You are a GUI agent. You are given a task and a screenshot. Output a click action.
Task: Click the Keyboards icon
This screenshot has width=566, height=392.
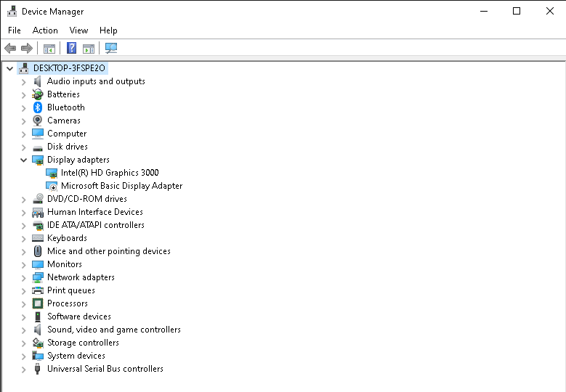coord(38,238)
